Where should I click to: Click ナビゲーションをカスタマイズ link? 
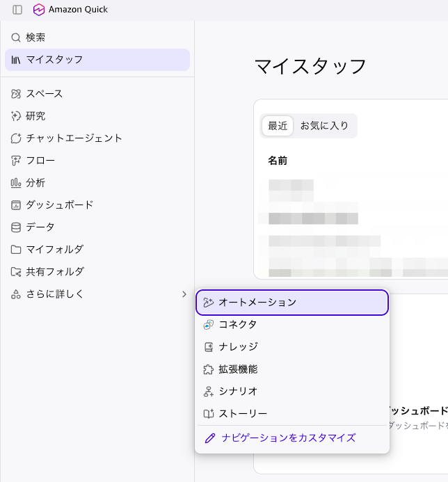click(288, 438)
